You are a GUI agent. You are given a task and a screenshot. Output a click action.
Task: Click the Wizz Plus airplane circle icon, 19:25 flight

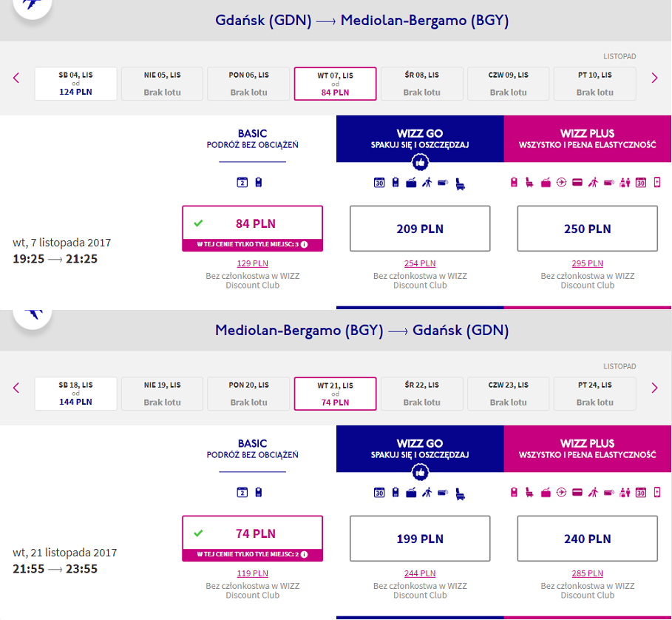[x=561, y=182]
